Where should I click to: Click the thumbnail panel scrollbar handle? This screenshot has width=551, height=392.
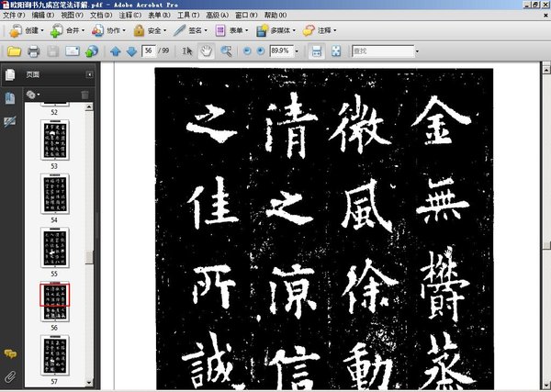pos(89,257)
